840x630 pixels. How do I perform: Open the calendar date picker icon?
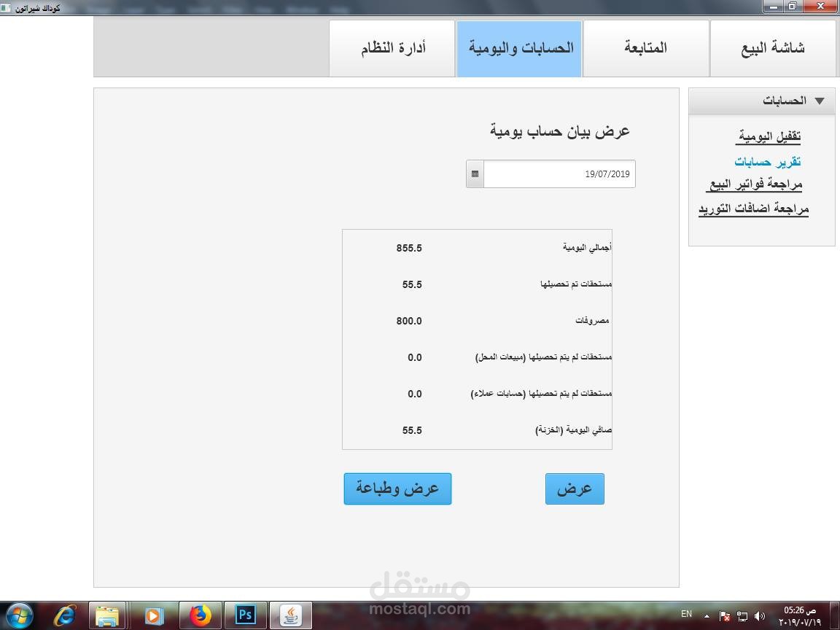(475, 174)
